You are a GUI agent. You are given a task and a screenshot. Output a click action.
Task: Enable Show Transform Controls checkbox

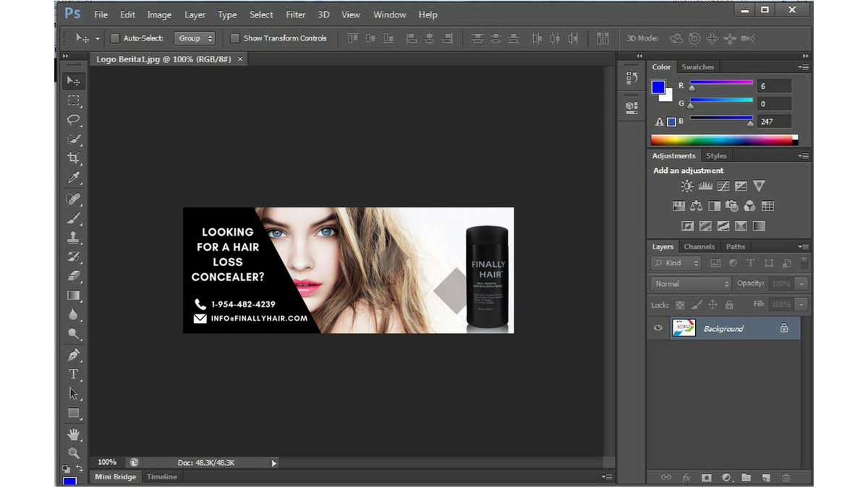point(234,38)
